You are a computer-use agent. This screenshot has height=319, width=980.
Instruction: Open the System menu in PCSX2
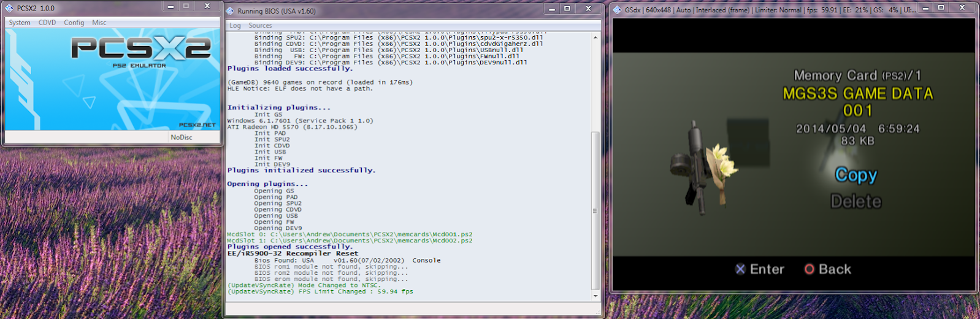(x=20, y=23)
